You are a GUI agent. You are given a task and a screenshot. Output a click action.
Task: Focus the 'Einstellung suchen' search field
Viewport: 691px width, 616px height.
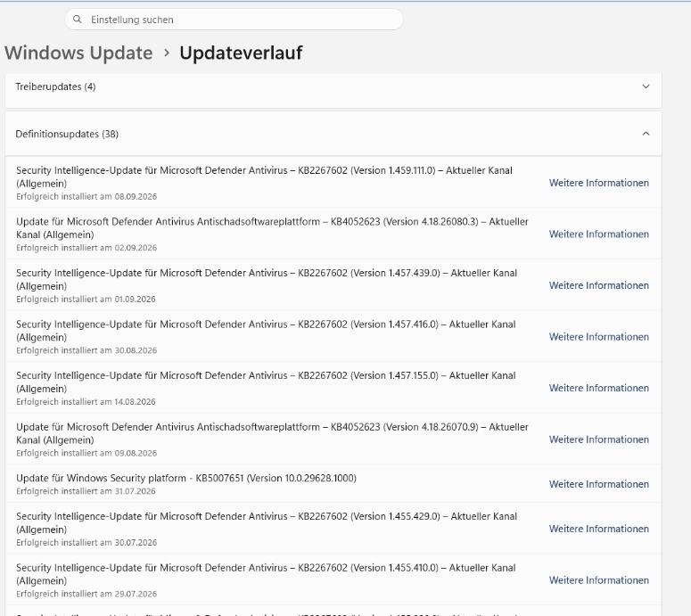[x=234, y=20]
